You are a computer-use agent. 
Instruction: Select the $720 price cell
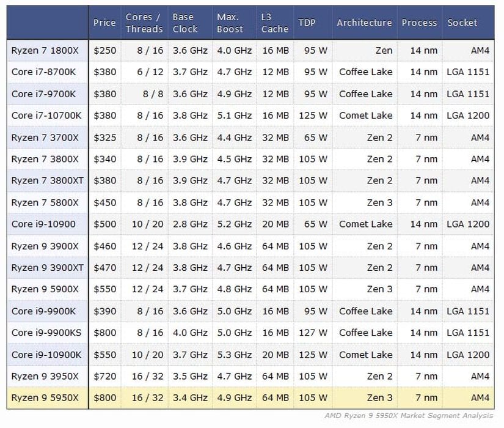[104, 376]
